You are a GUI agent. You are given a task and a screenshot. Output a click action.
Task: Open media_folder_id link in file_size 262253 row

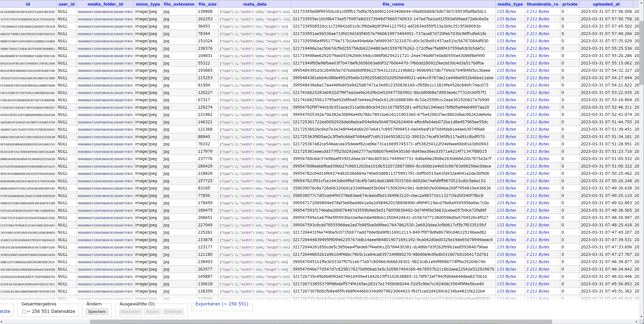[x=105, y=19]
